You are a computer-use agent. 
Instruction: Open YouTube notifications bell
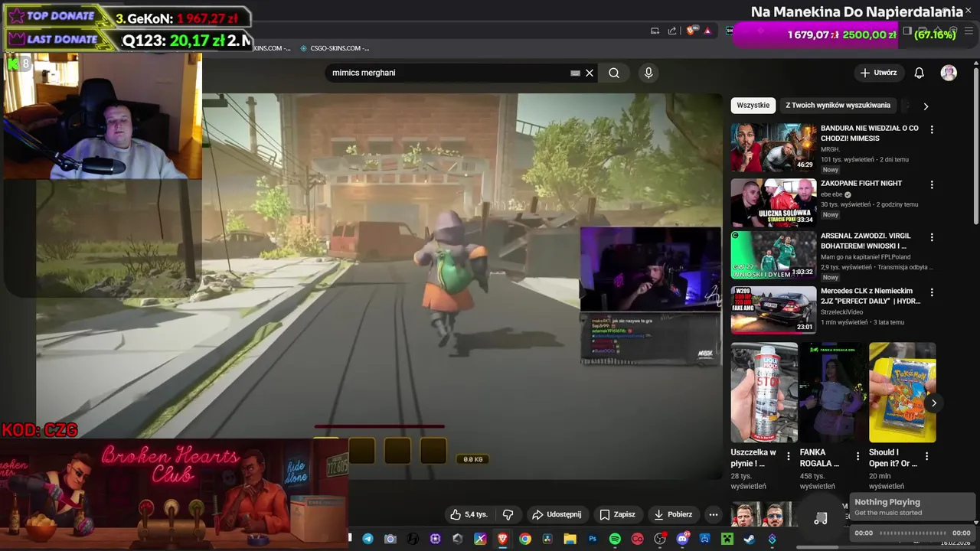point(920,73)
